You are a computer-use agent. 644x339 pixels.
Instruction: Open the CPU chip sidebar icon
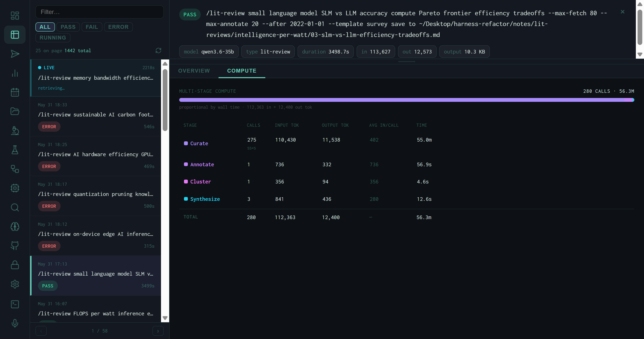pos(15,188)
